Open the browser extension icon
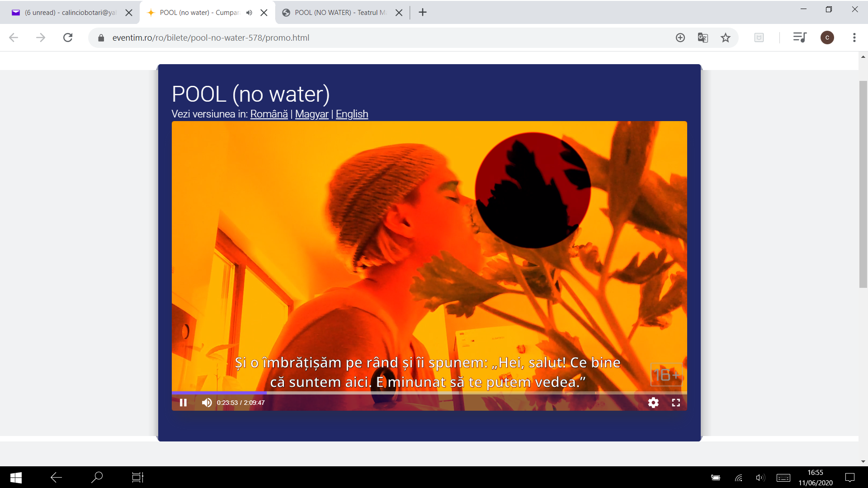868x488 pixels. tap(759, 38)
